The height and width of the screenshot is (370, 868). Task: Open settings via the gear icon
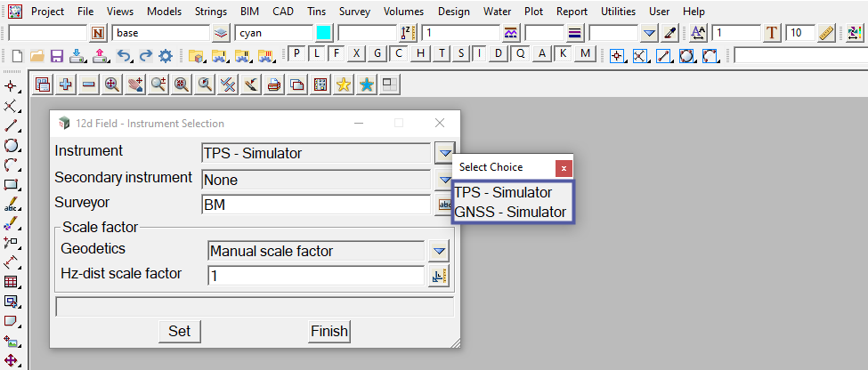(x=166, y=55)
